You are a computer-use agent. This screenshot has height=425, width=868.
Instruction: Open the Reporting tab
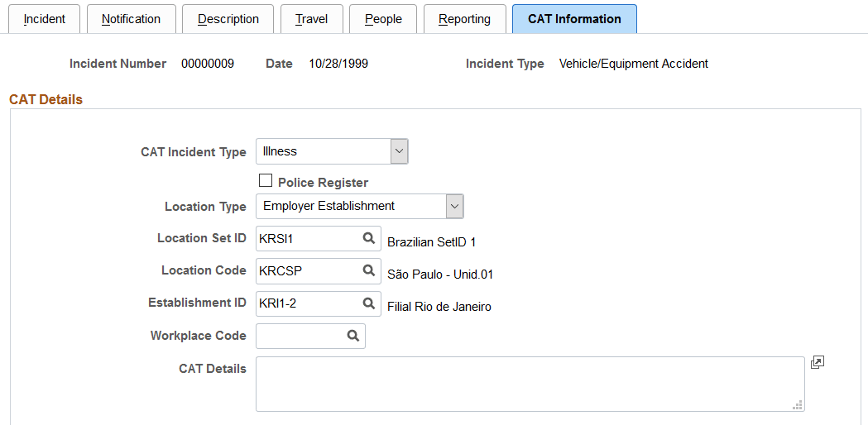coord(465,19)
